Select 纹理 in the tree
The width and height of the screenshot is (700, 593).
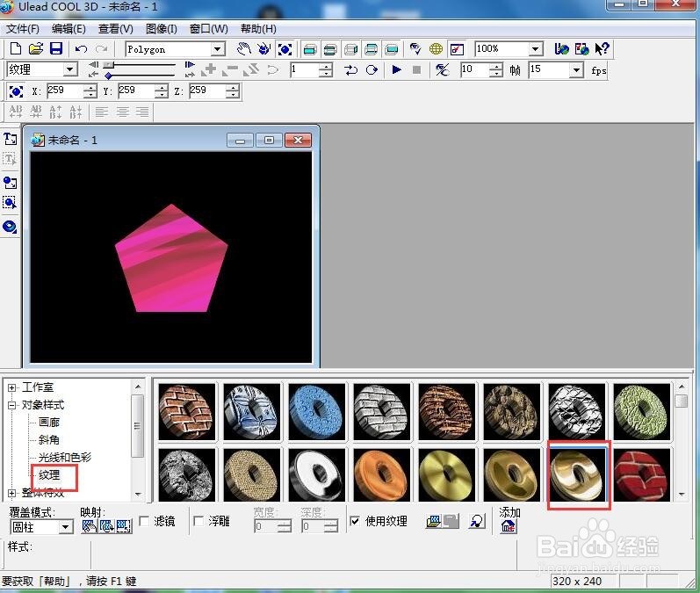tap(49, 475)
